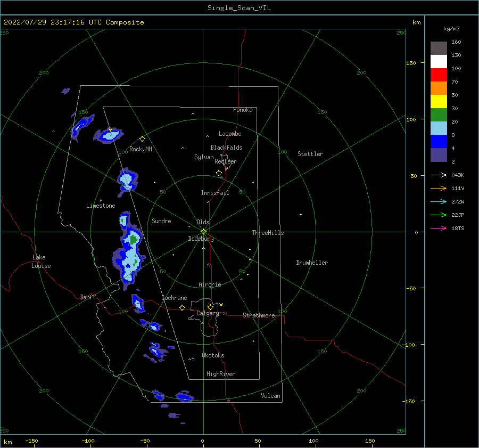The height and width of the screenshot is (448, 479).
Task: Click the Innisfail label
Action: (x=215, y=193)
